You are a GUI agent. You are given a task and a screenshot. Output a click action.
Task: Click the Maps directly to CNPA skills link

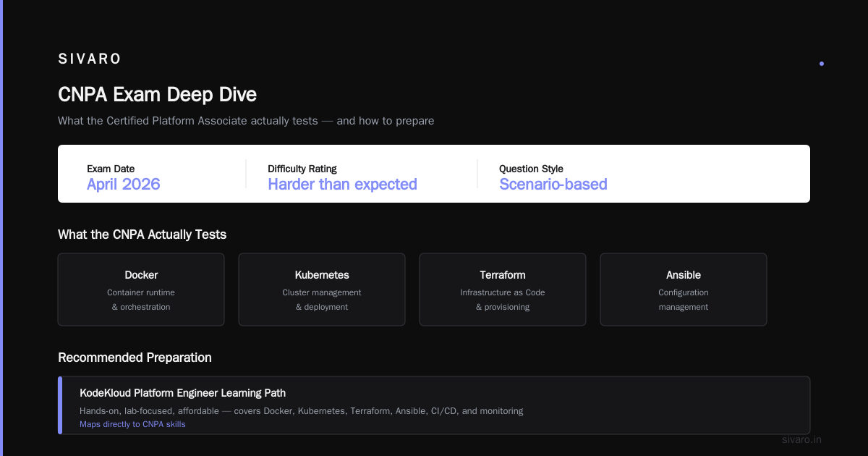[132, 424]
